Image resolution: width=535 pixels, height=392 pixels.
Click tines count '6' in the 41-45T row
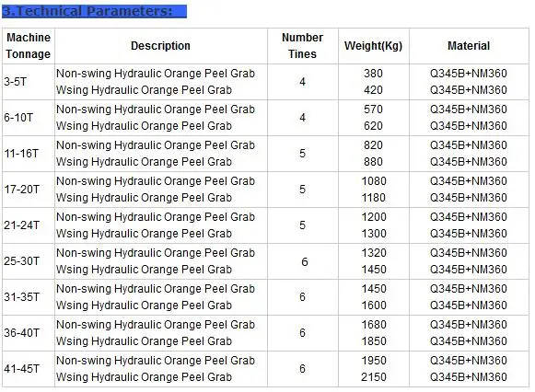click(302, 369)
